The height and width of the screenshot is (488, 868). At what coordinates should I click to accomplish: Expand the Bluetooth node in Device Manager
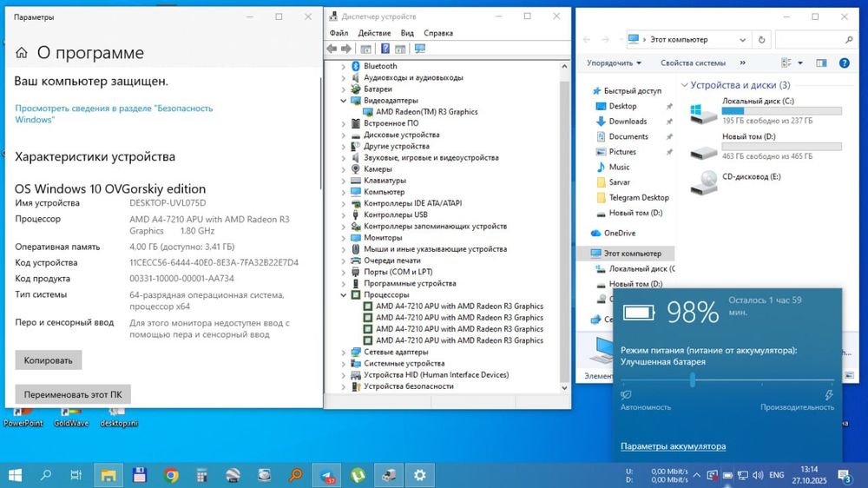tap(343, 66)
